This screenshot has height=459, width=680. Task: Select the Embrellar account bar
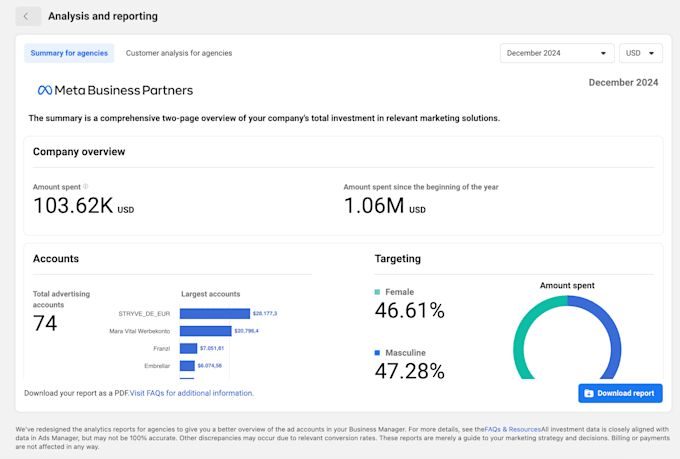(x=187, y=365)
